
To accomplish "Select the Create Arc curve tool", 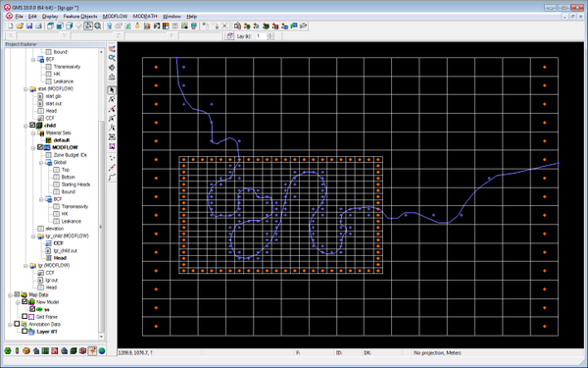I will [112, 177].
